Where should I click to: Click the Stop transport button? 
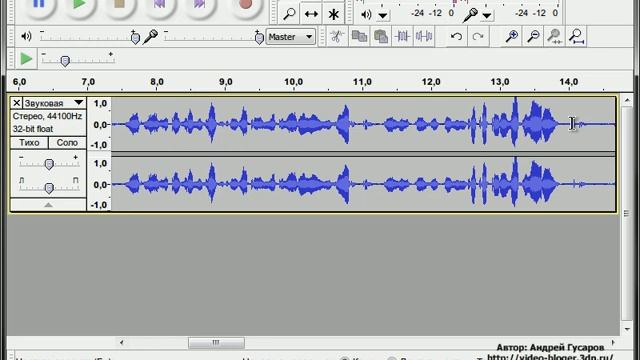(x=119, y=5)
